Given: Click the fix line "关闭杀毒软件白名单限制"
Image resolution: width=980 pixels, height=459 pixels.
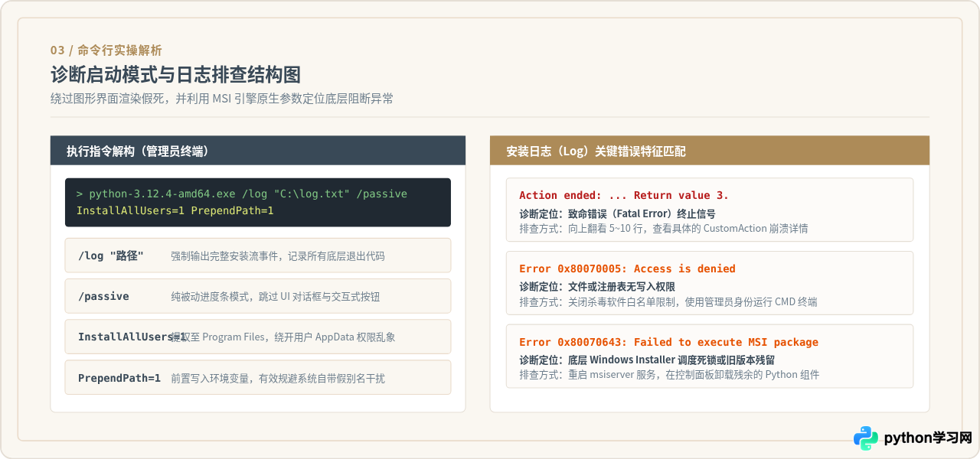Looking at the screenshot, I should click(x=668, y=301).
